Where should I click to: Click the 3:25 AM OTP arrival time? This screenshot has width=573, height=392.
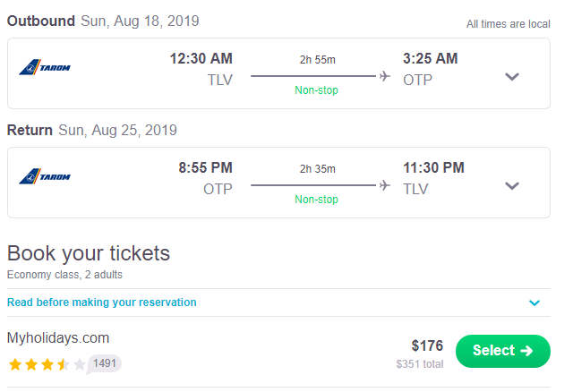coord(431,58)
